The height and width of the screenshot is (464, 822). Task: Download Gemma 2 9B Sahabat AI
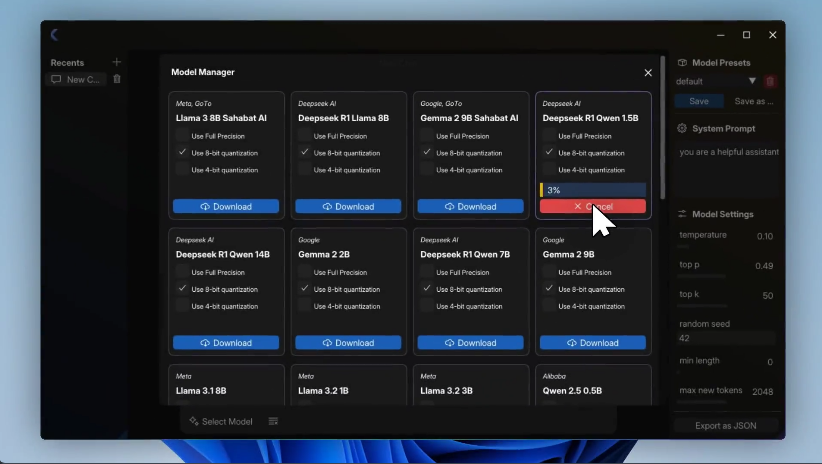point(470,207)
